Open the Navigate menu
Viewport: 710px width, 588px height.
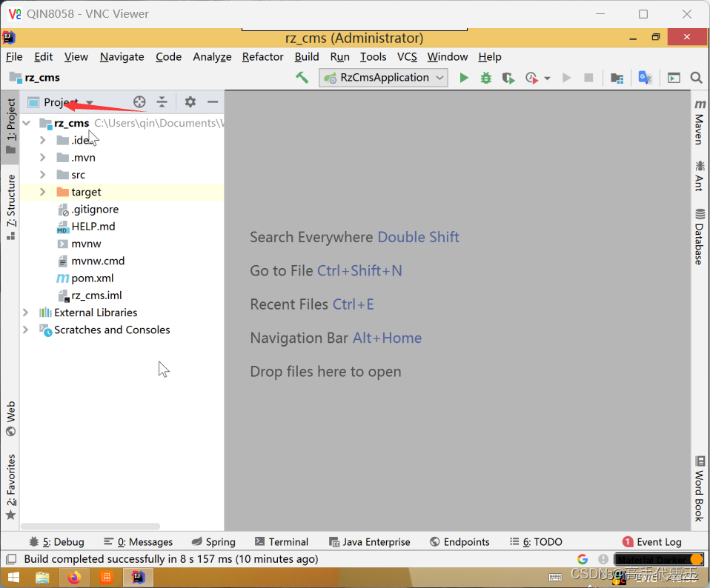tap(122, 57)
